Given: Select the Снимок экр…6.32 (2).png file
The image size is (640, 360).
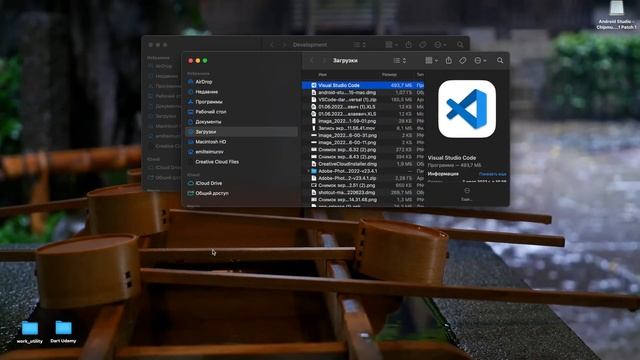Looking at the screenshot, I should (363, 149).
